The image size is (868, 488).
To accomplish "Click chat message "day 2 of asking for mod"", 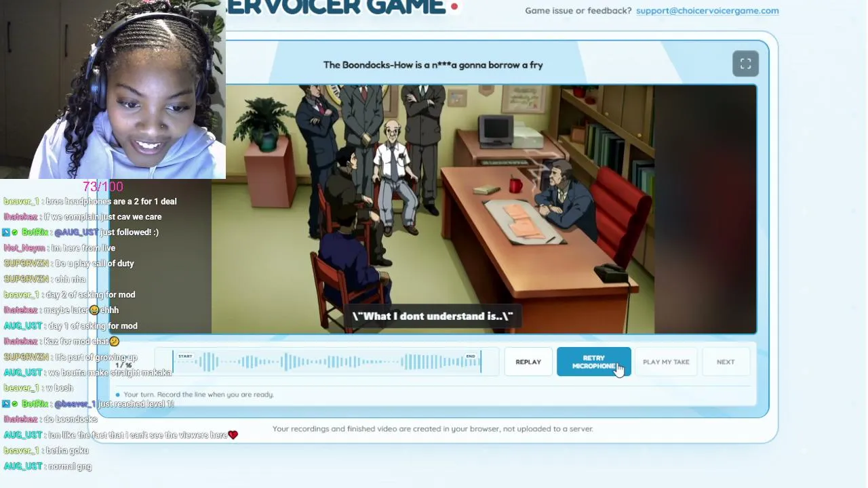I will tap(90, 295).
